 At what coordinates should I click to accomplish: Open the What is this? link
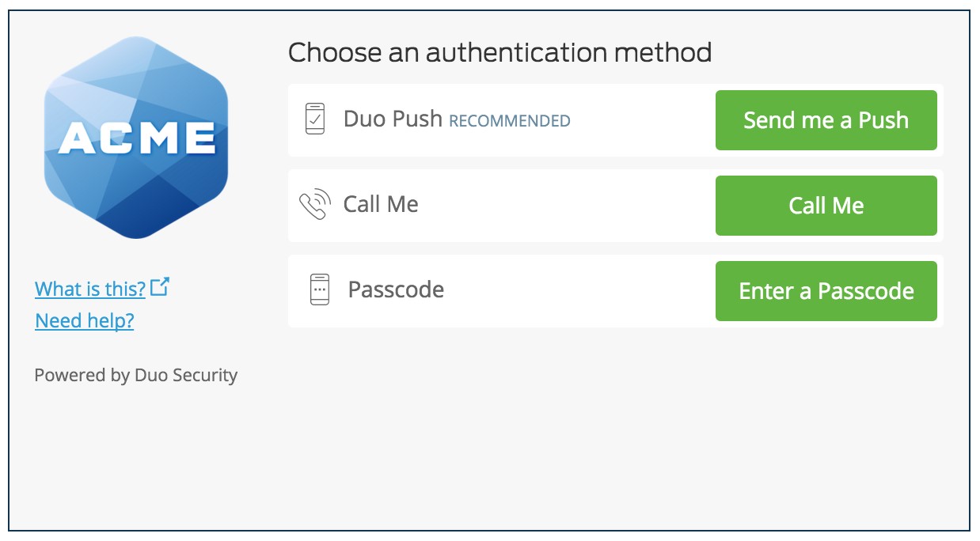[x=90, y=289]
